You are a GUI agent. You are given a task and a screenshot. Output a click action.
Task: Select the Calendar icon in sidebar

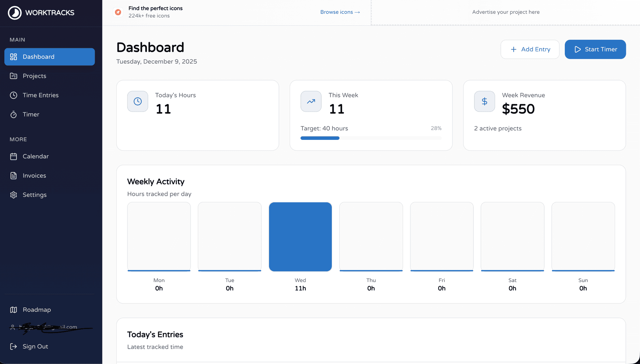13,156
